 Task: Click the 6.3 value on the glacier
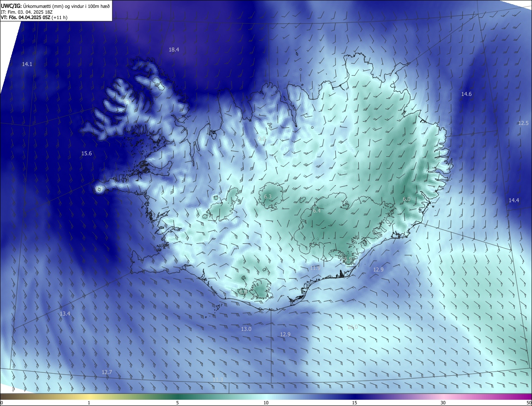point(268,197)
